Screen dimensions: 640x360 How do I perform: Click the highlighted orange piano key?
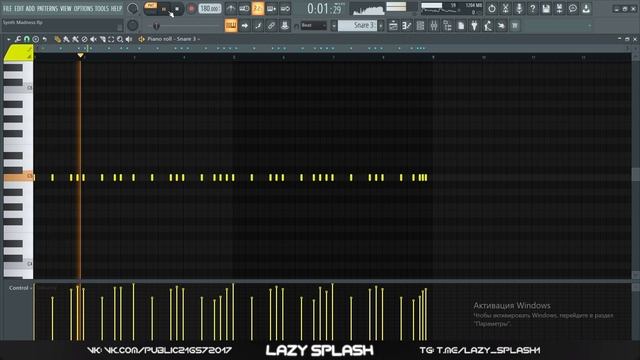click(18, 176)
